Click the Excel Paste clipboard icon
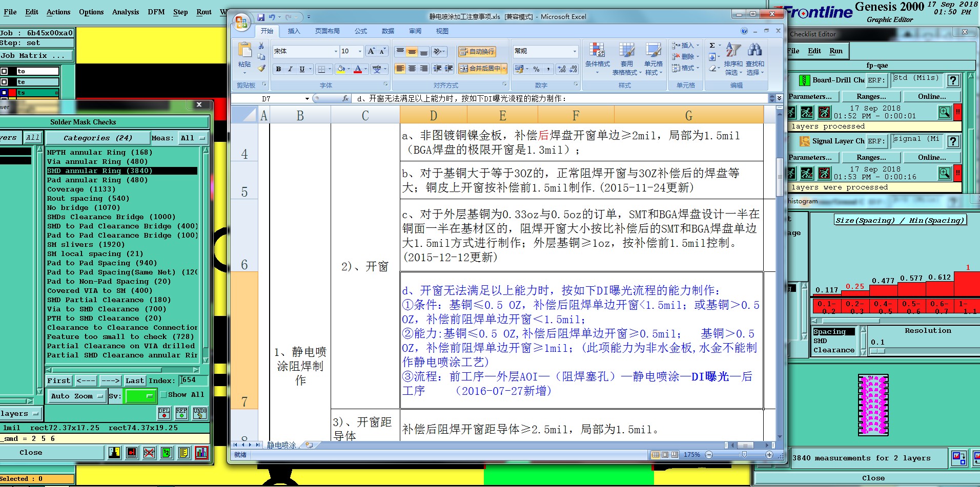980x487 pixels. pyautogui.click(x=244, y=50)
